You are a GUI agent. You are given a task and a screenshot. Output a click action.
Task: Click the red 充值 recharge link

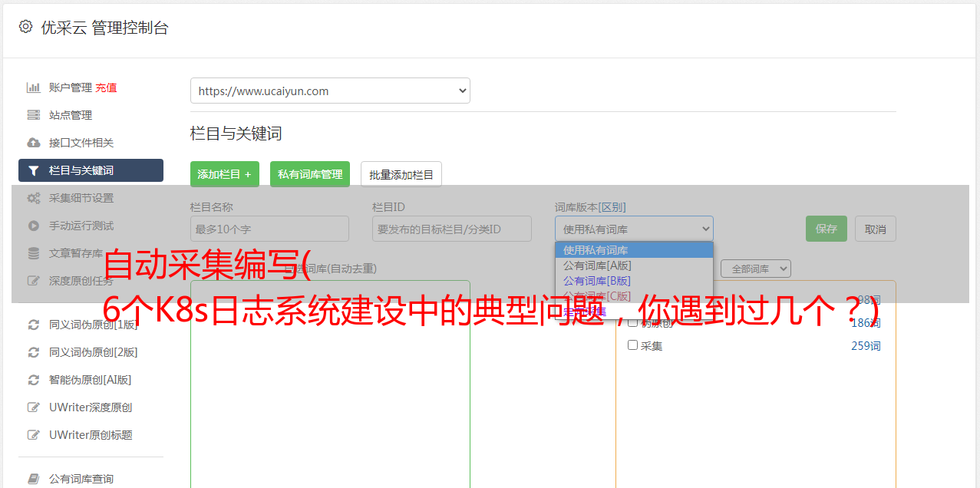(x=106, y=87)
